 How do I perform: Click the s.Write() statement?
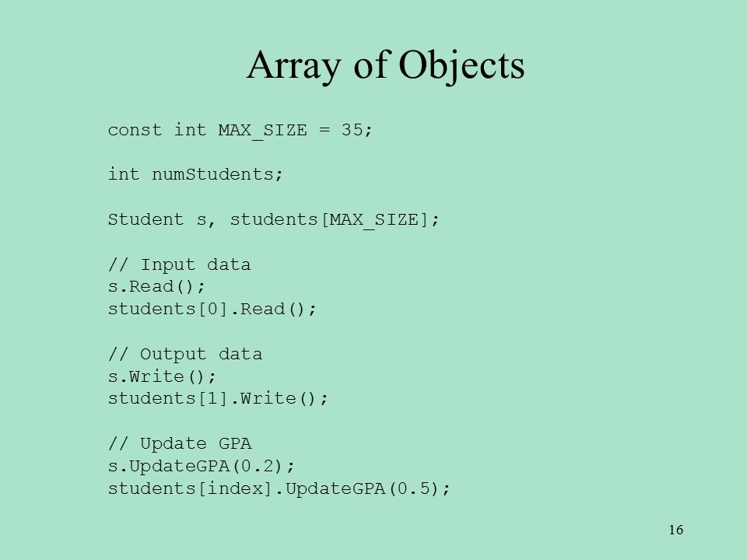162,376
